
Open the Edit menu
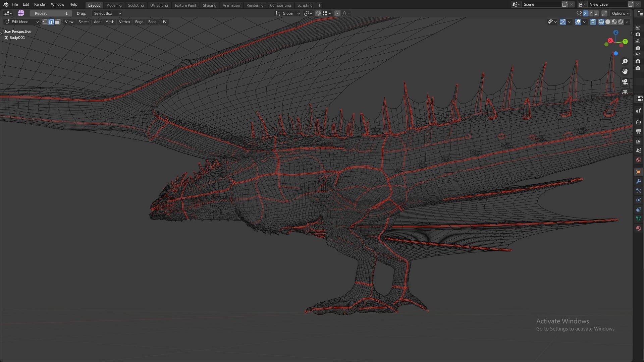(x=26, y=4)
